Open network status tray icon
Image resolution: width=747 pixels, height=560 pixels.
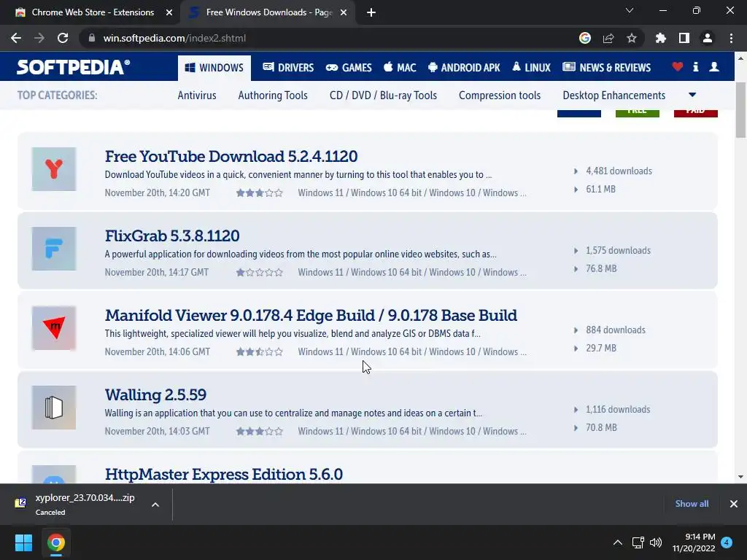(638, 542)
